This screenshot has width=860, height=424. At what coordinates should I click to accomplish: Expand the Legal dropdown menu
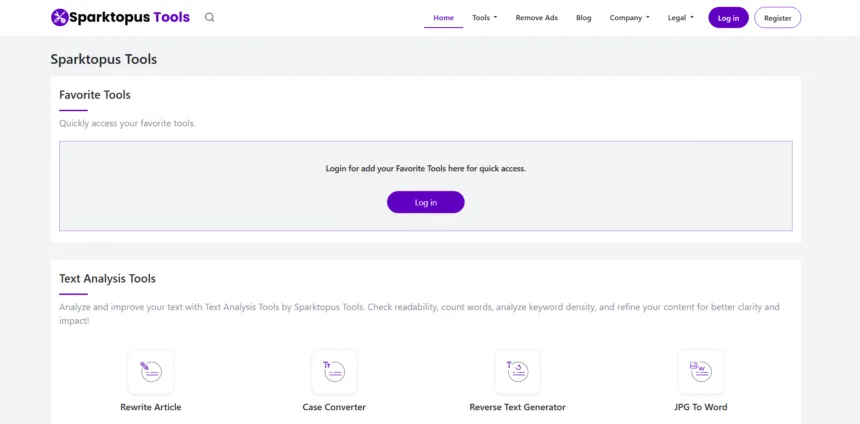680,18
